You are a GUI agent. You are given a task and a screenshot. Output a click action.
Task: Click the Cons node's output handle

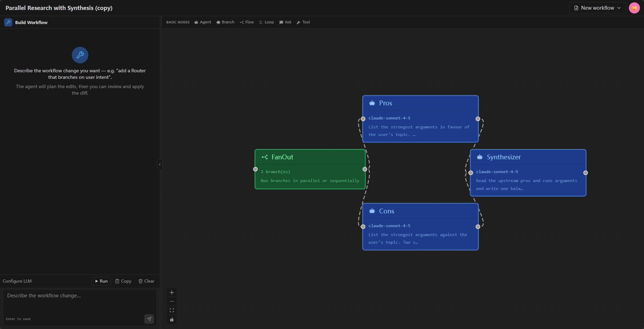coord(478,227)
